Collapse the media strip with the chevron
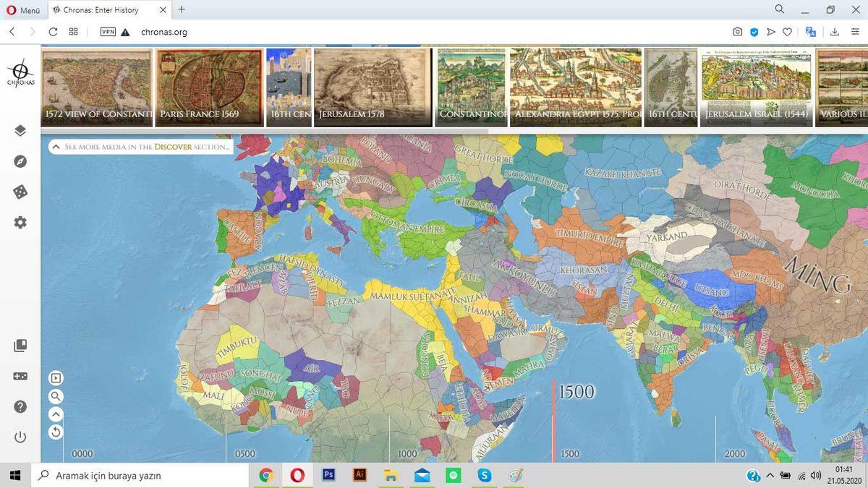868x488 pixels. 56,147
